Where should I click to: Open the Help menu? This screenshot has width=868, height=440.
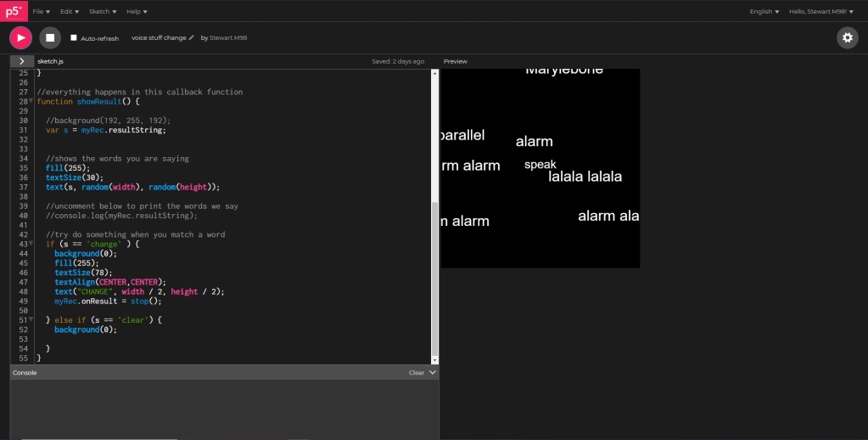[136, 12]
